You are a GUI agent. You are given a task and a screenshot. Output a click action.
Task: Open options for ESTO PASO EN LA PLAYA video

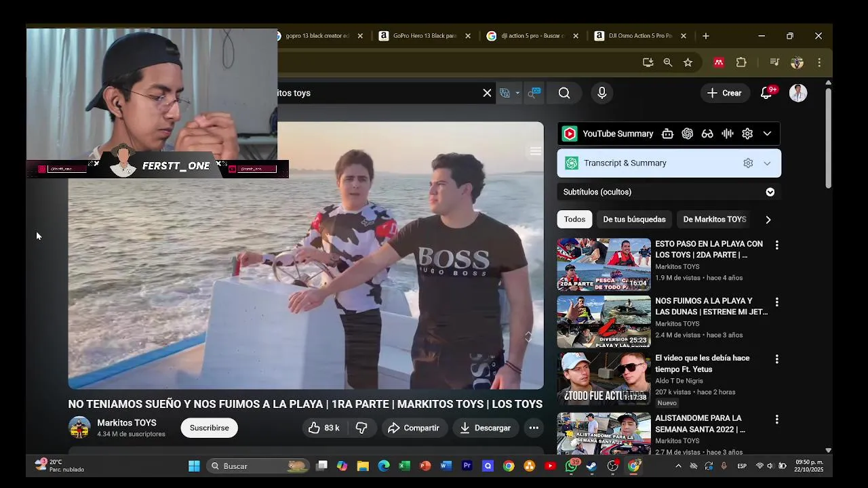(777, 245)
